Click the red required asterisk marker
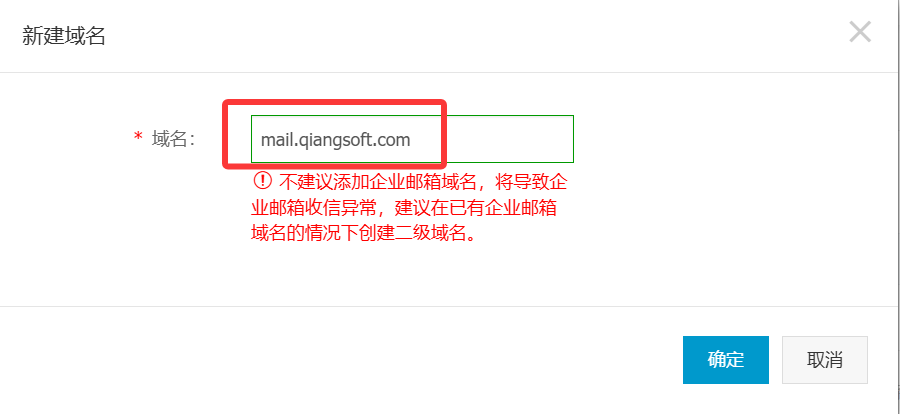Image resolution: width=900 pixels, height=414 pixels. [x=138, y=137]
